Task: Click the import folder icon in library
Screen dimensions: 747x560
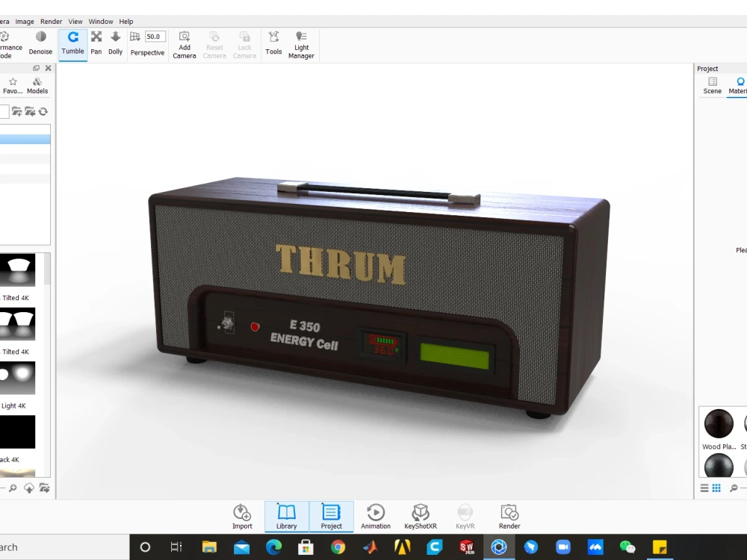Action: point(30,111)
